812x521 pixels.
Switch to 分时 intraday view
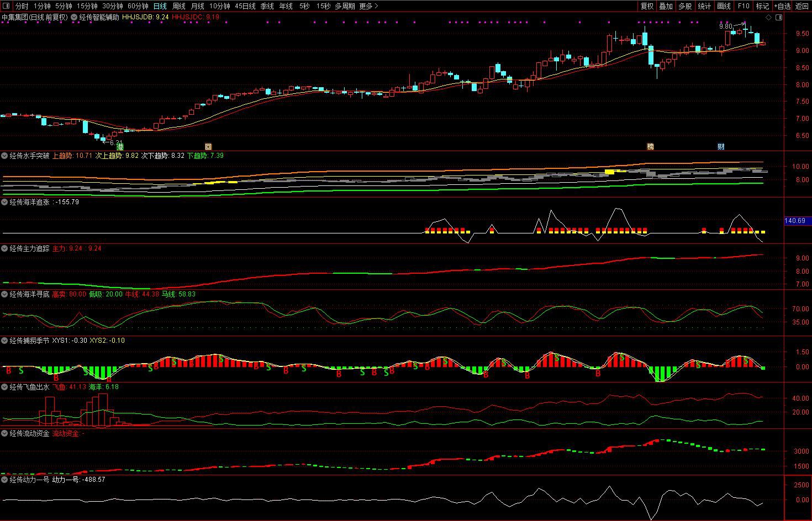click(22, 6)
